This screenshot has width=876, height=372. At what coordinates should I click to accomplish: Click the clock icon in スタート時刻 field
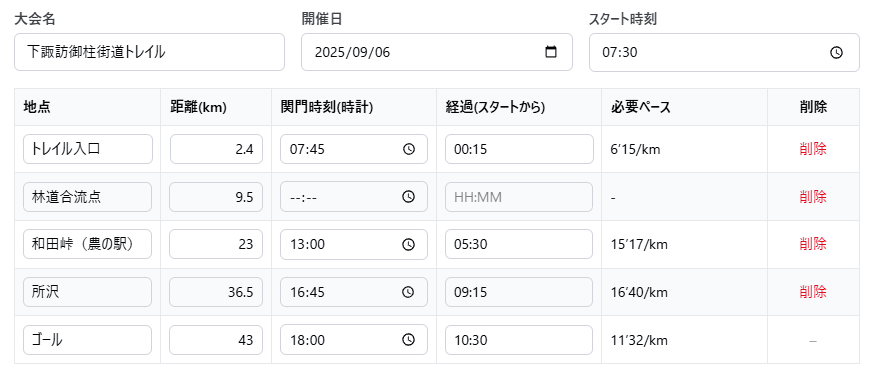(836, 53)
